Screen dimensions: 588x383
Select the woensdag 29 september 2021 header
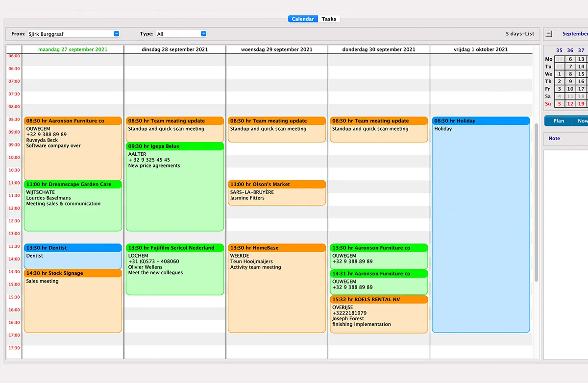point(277,49)
